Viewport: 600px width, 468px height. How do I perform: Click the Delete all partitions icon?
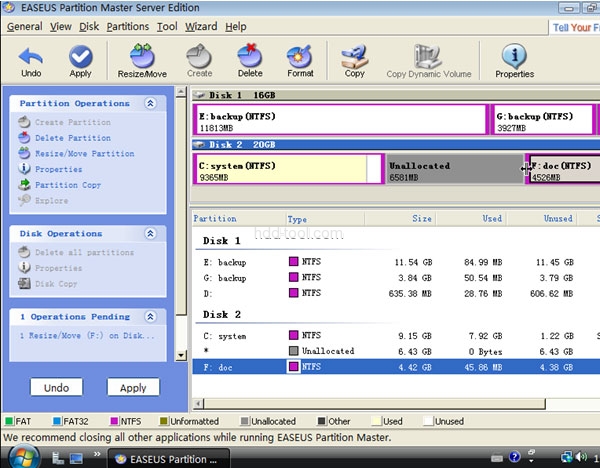pos(24,252)
